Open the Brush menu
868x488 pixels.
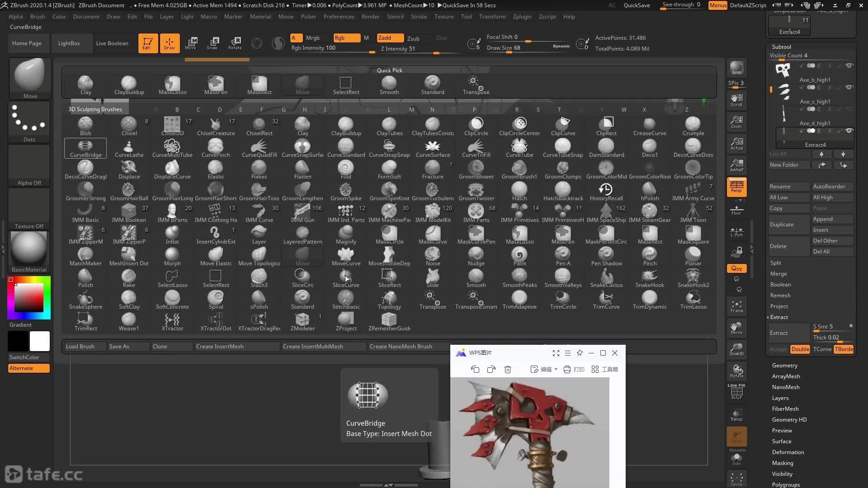tap(38, 16)
